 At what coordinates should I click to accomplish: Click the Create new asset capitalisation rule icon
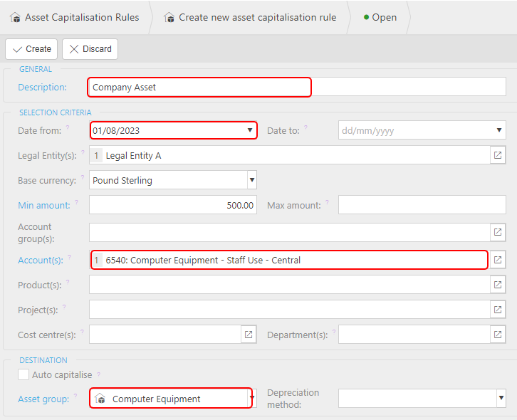coord(169,18)
